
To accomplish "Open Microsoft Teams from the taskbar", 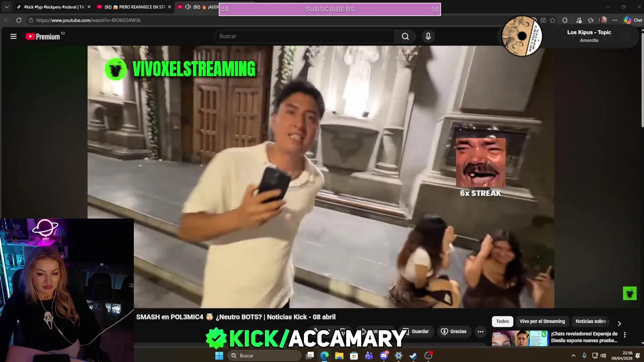I will click(369, 355).
